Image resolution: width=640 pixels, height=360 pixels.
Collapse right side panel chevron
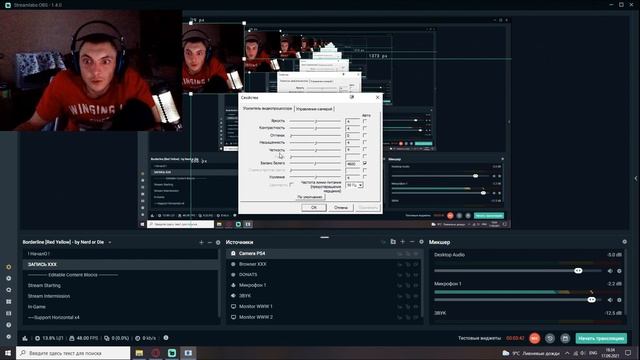636,178
